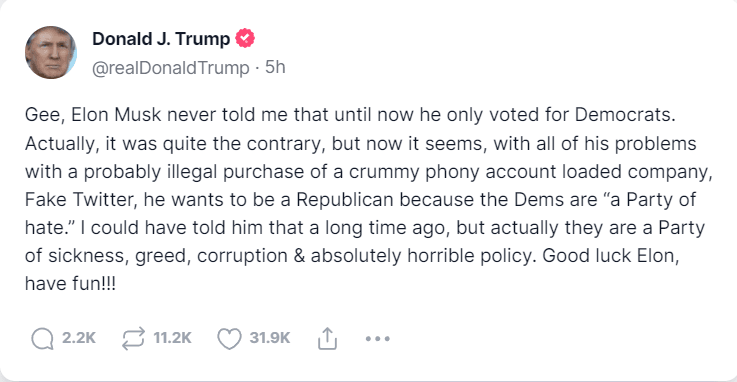
Task: Open the profile picture avatar
Action: 51,53
